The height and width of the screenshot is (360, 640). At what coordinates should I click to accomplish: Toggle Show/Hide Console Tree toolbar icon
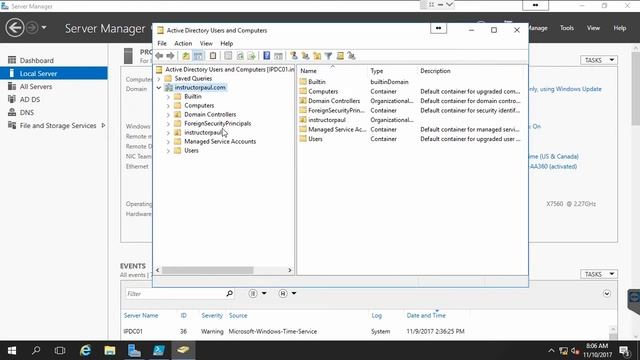click(198, 56)
